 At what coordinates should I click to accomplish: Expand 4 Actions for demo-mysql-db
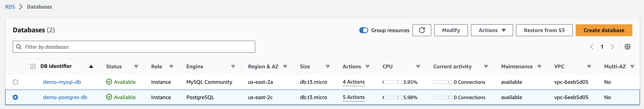(353, 82)
